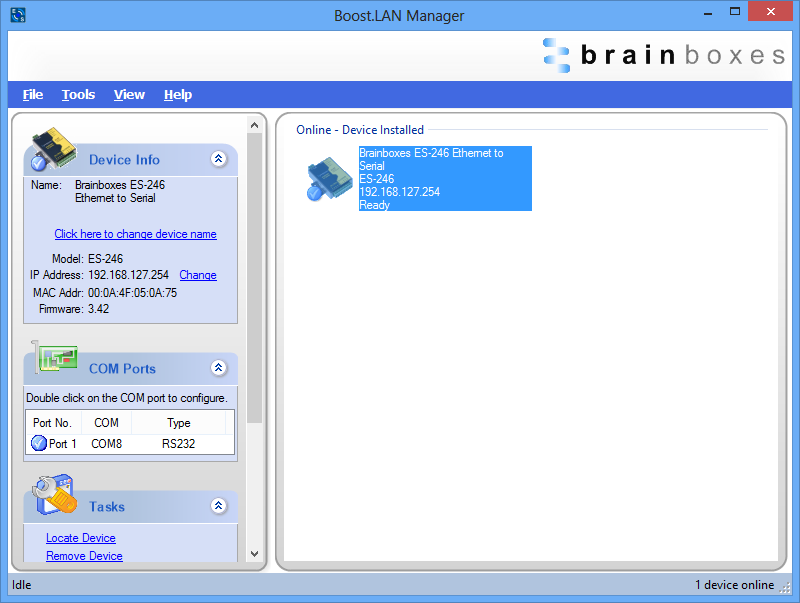The height and width of the screenshot is (603, 800).
Task: Click the Port 1 COM port icon
Action: [x=37, y=443]
